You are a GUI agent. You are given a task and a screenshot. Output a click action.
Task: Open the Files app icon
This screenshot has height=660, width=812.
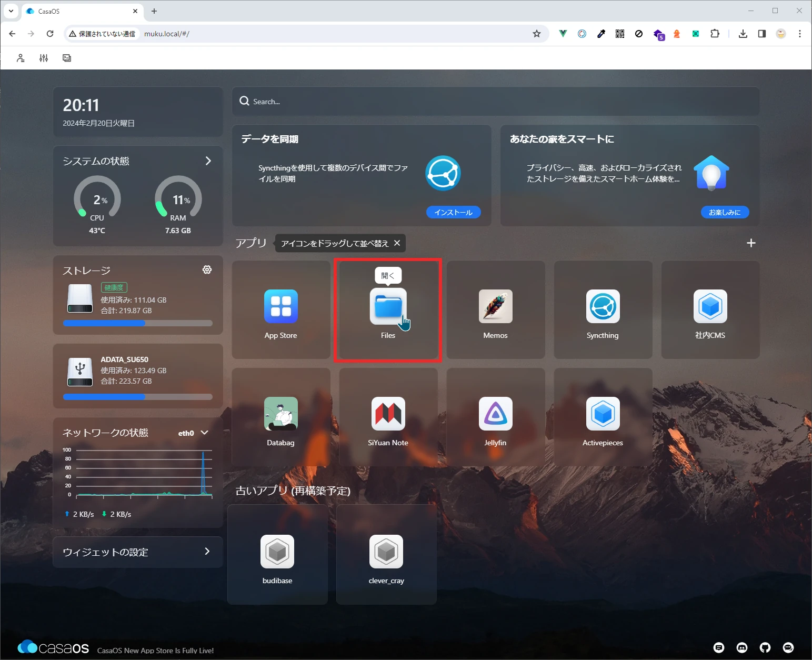click(x=388, y=306)
